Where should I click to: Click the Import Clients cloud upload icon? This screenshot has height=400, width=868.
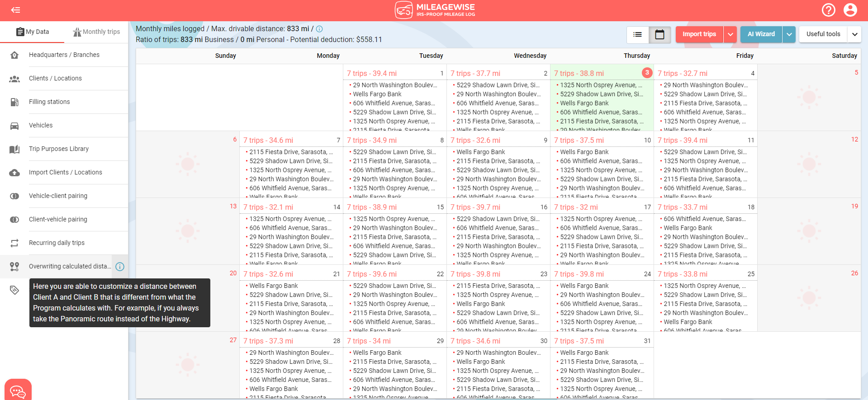pos(14,173)
